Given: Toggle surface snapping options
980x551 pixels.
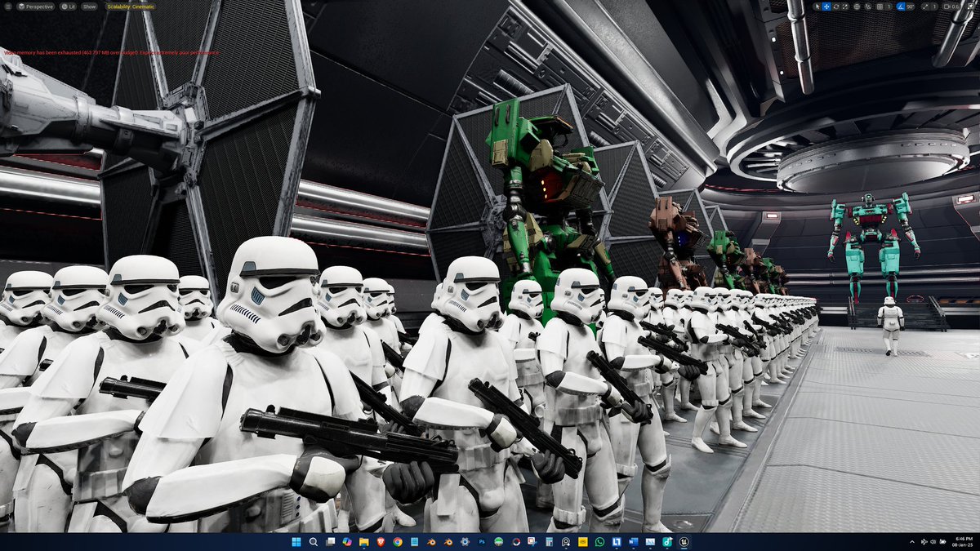Looking at the screenshot, I should (868, 7).
